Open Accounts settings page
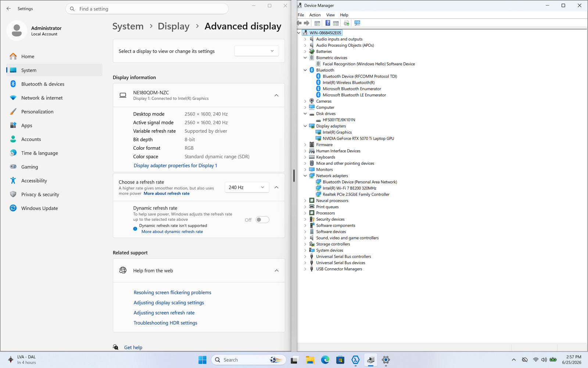This screenshot has height=368, width=588. [x=54, y=139]
